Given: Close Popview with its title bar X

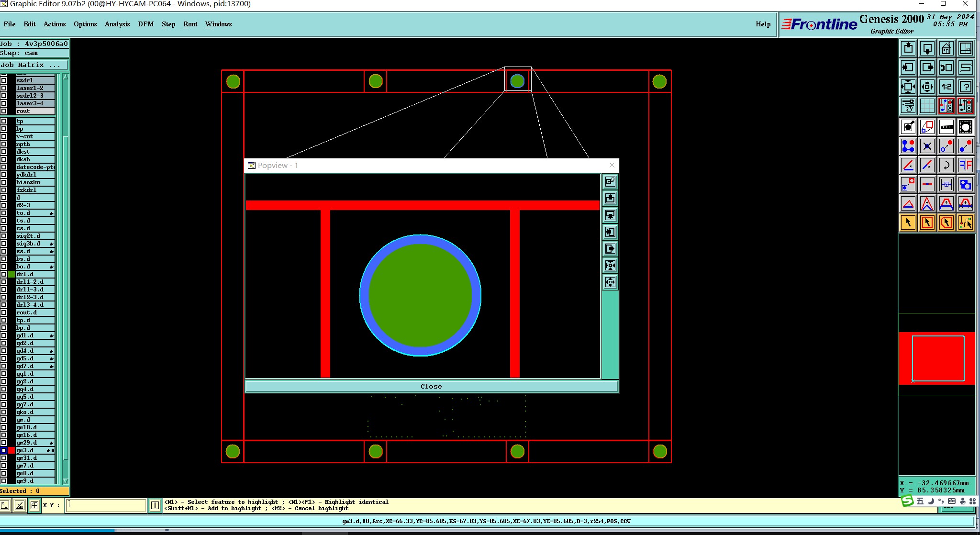Looking at the screenshot, I should pyautogui.click(x=612, y=165).
